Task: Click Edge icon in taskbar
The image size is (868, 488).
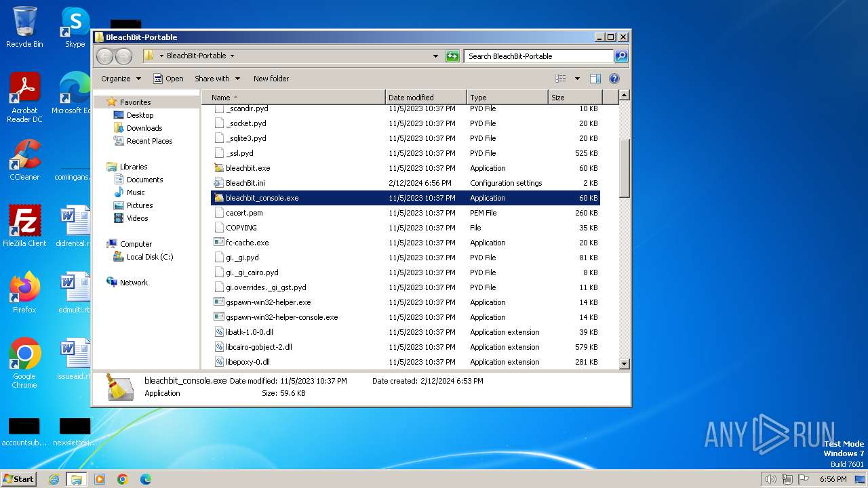Action: pos(146,479)
